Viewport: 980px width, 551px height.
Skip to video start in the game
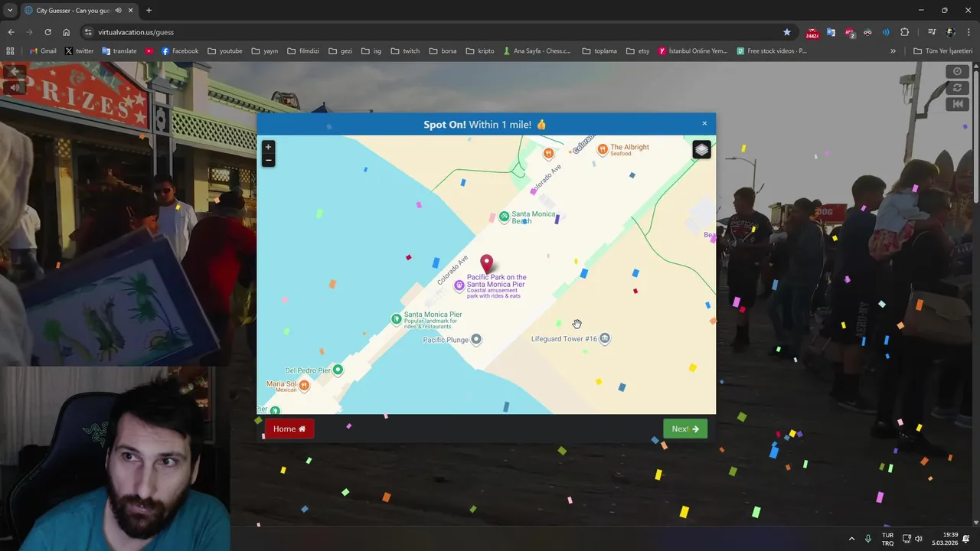click(957, 104)
